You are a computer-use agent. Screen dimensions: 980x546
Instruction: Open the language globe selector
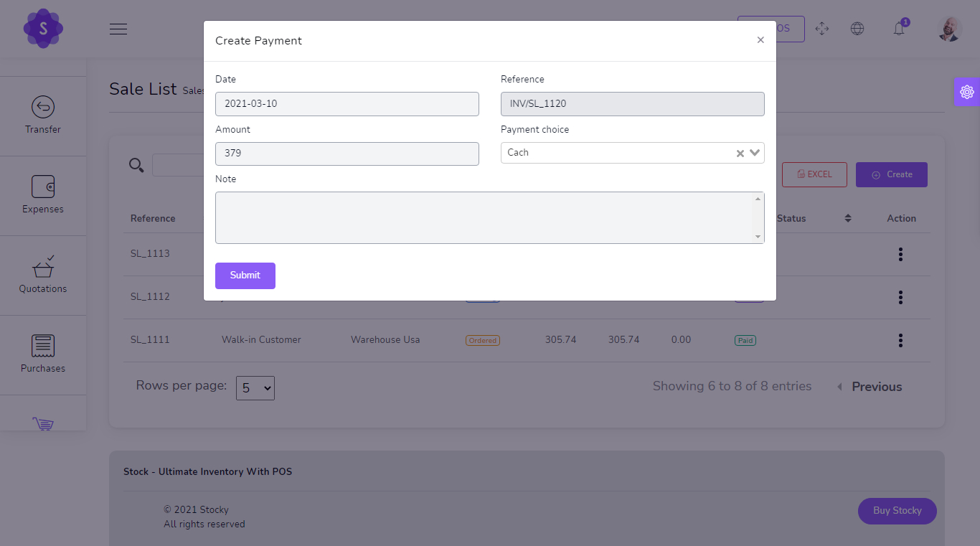(x=857, y=29)
